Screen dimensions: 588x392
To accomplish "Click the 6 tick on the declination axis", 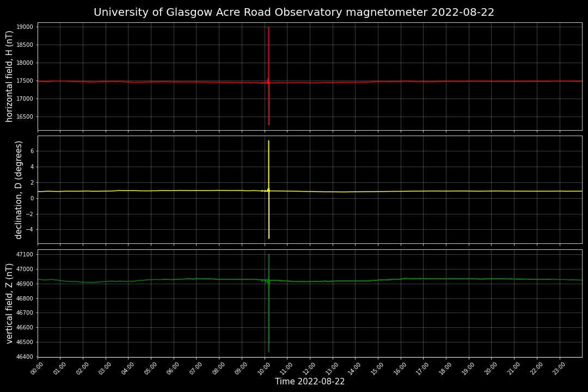I will (32, 151).
